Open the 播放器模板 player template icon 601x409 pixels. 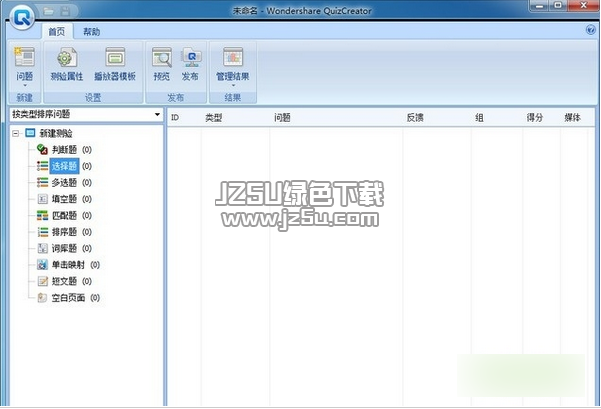coord(115,57)
